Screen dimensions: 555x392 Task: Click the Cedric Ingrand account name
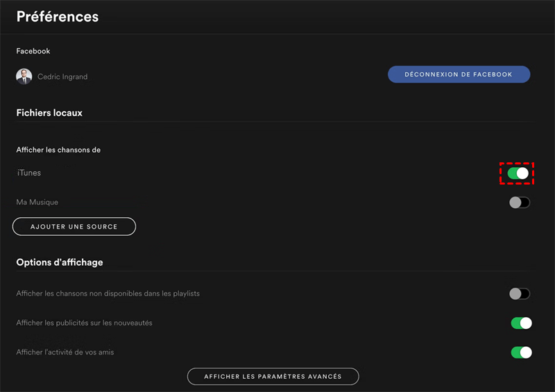[x=62, y=77]
